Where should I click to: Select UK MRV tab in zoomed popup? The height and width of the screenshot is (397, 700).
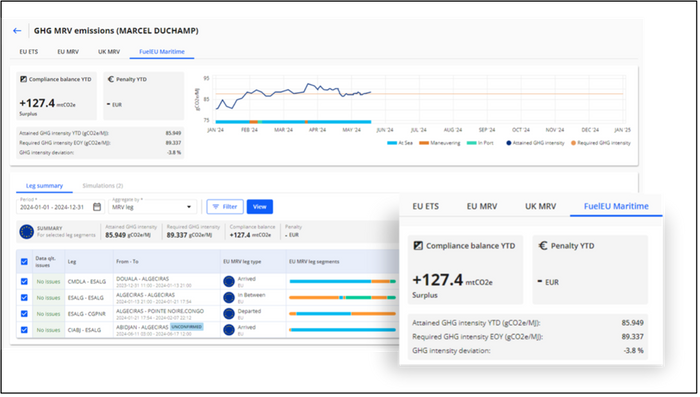540,206
